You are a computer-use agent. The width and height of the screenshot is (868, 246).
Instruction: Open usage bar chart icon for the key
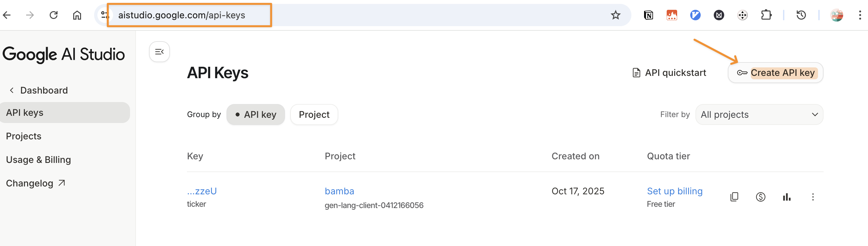[x=786, y=197]
